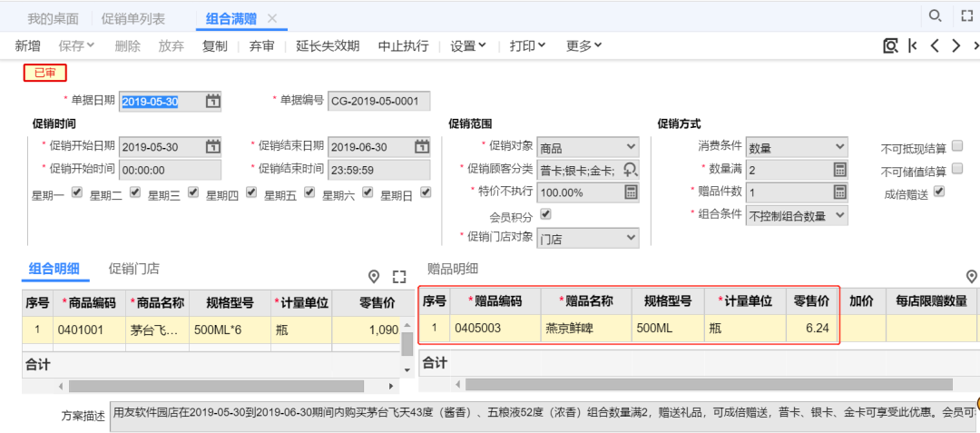Go to the previous record arrow

[x=935, y=45]
